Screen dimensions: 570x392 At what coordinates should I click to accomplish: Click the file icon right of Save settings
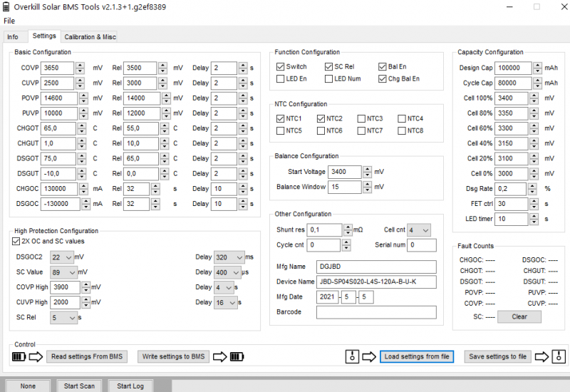[560, 356]
